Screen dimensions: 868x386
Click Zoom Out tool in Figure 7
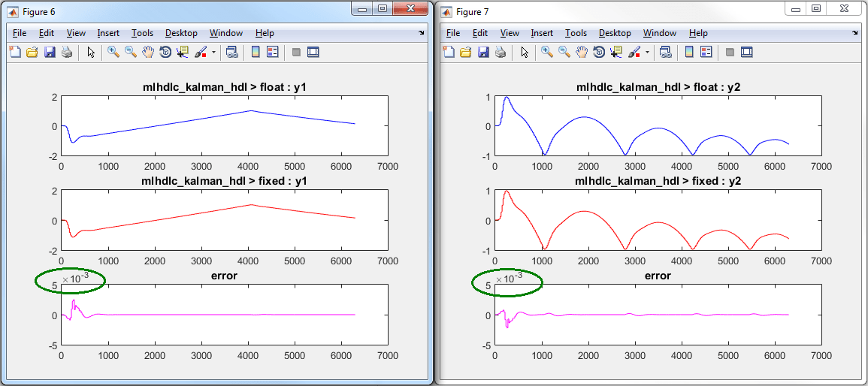click(564, 52)
